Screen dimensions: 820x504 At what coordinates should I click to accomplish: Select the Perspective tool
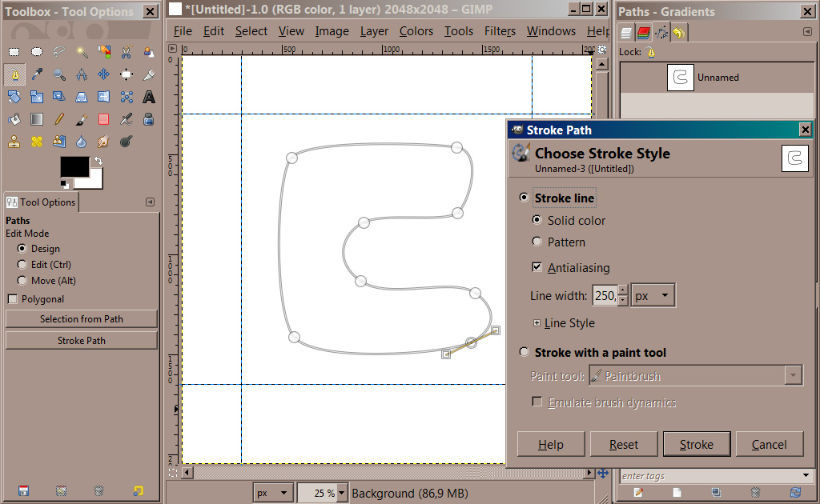coord(82,97)
